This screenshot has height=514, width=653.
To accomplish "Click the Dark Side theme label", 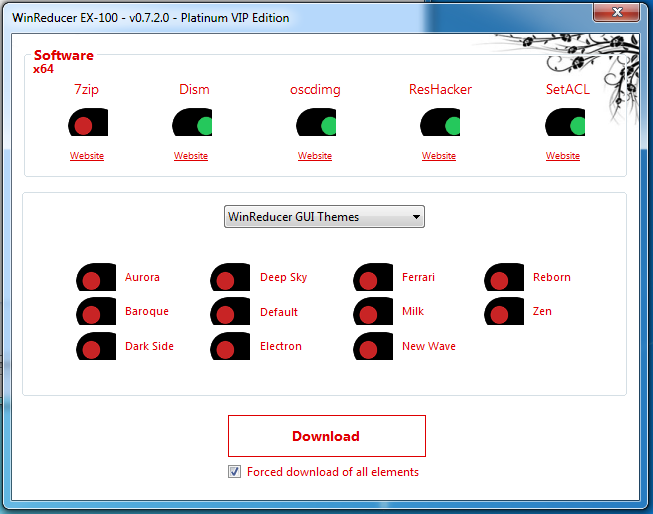I will tap(149, 346).
